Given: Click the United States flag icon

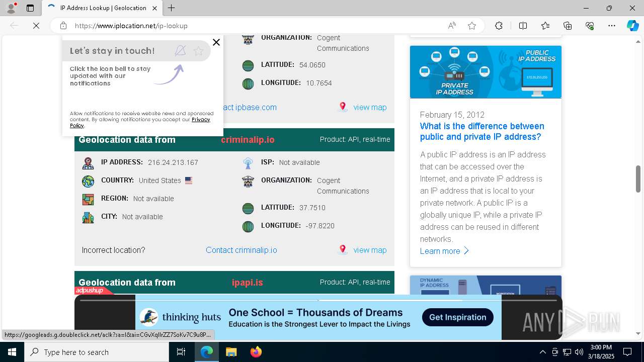Looking at the screenshot, I should click(189, 180).
